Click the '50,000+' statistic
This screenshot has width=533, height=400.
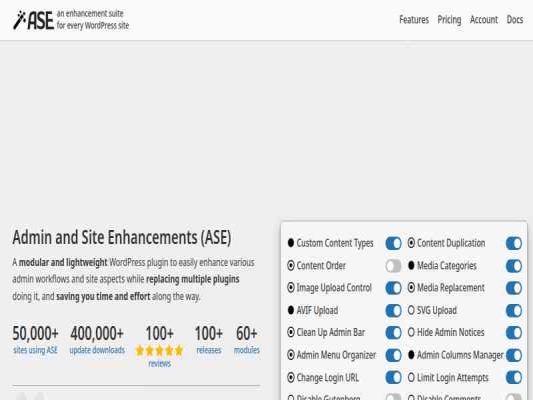pyautogui.click(x=35, y=333)
